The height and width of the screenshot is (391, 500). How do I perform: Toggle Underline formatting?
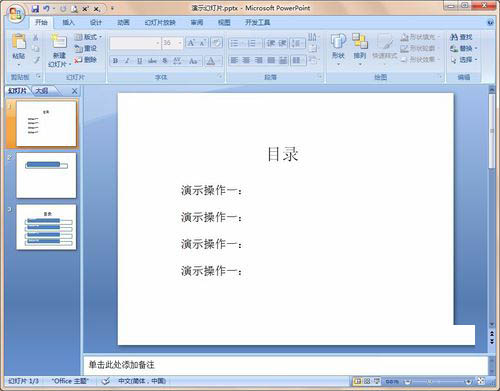[x=139, y=61]
